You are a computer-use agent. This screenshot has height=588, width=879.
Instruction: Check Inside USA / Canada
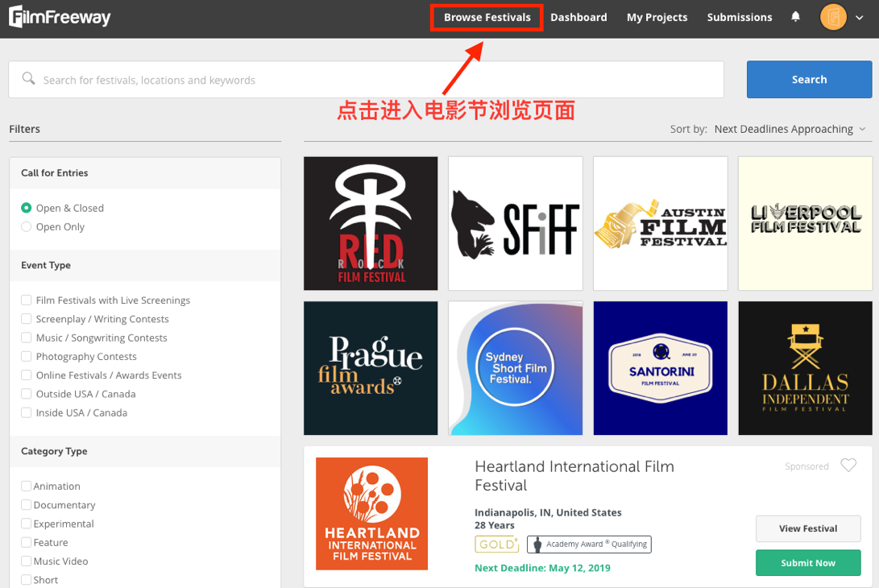pyautogui.click(x=27, y=412)
